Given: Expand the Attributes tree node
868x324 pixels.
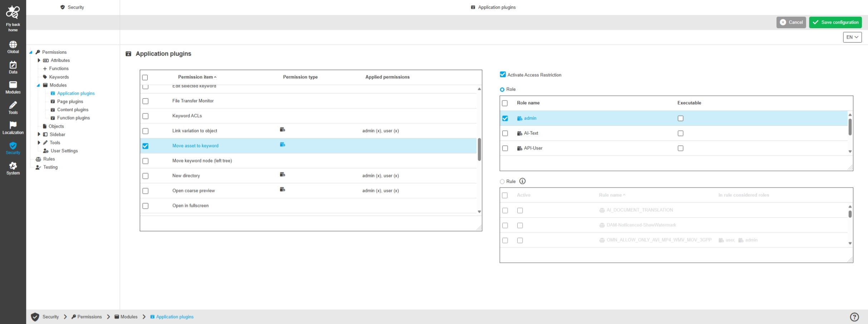Looking at the screenshot, I should [39, 60].
